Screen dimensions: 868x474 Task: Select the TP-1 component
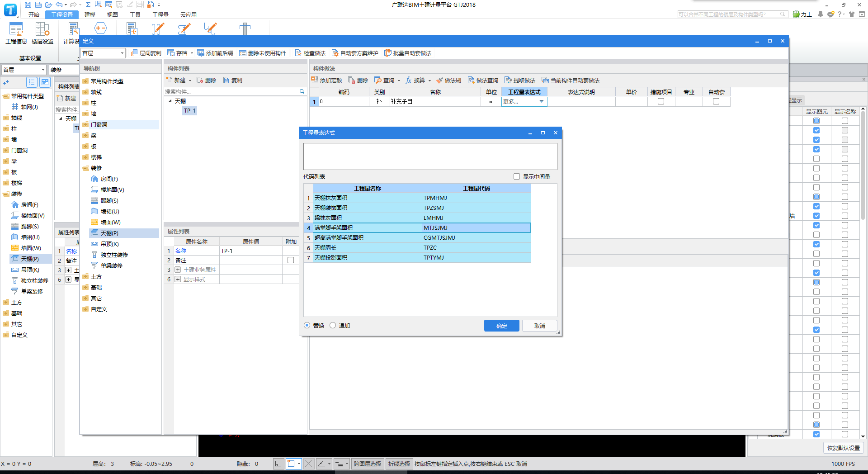coord(189,110)
